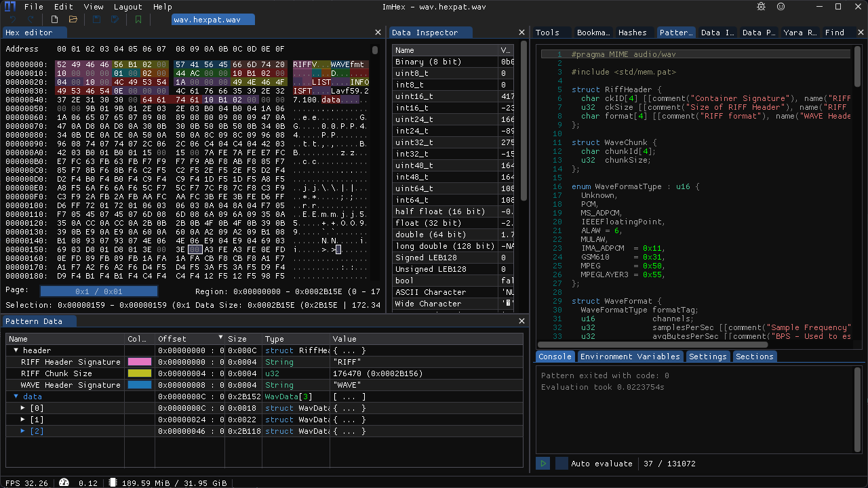Click the smiley feedback icon in the titlebar
Screen dimensions: 868x488
coord(780,6)
